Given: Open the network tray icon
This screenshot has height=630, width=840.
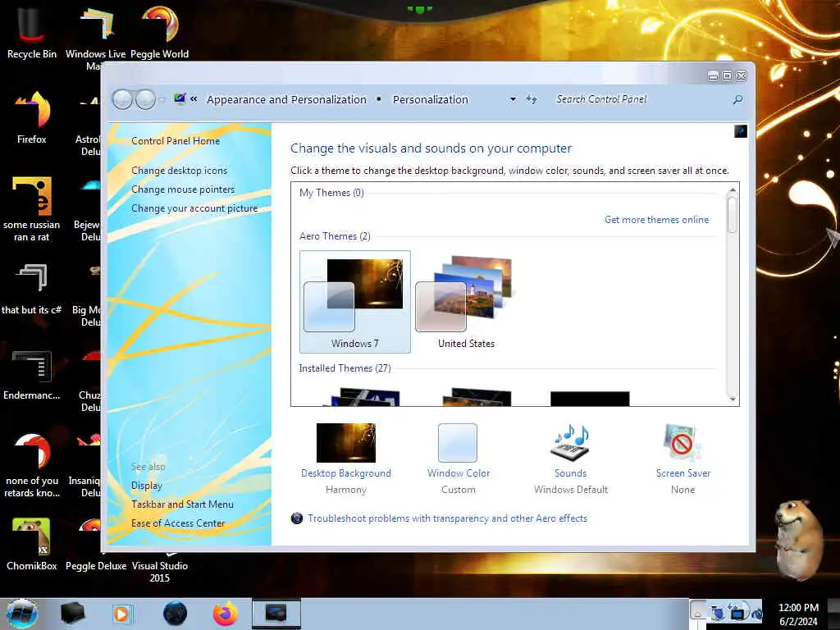Looking at the screenshot, I should tap(737, 613).
